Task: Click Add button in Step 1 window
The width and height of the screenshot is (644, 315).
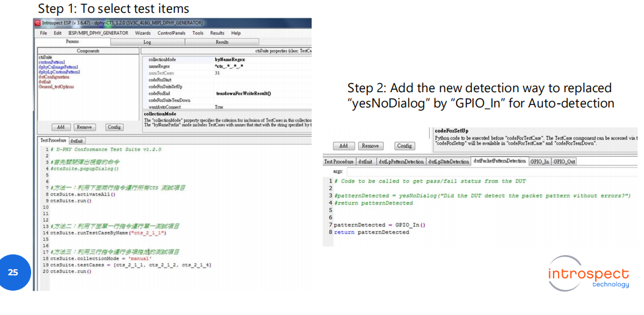Action: [x=61, y=128]
